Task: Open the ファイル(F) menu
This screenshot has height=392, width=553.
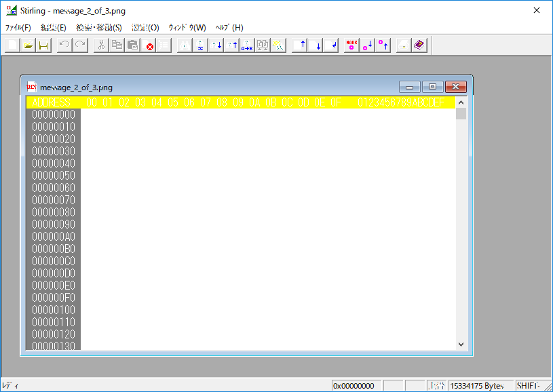Action: 18,28
